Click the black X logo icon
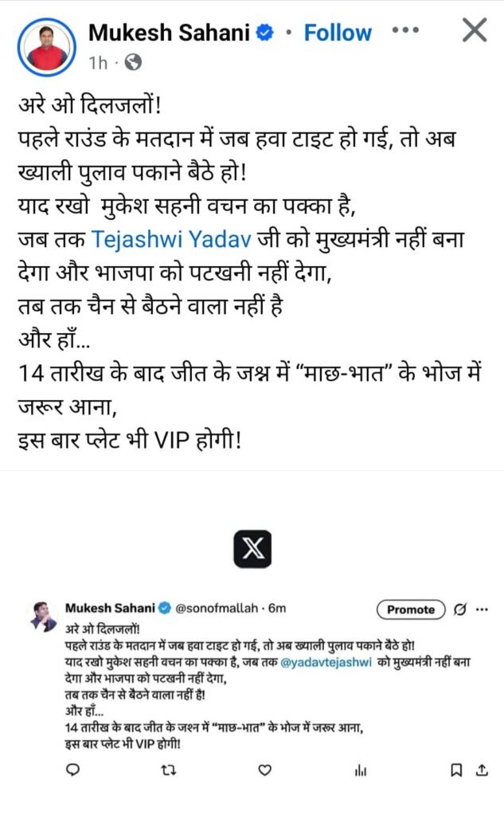The image size is (504, 816). tap(252, 549)
